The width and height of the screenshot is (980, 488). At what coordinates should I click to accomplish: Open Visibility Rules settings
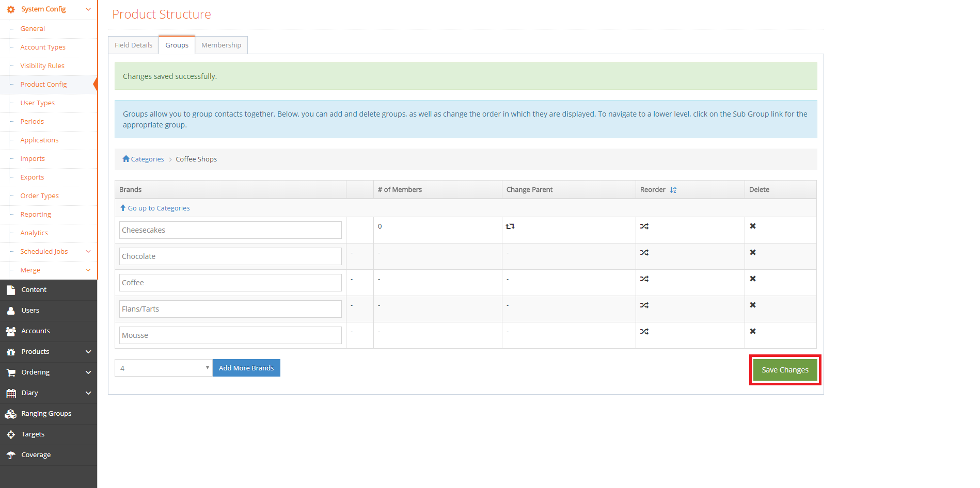click(42, 66)
